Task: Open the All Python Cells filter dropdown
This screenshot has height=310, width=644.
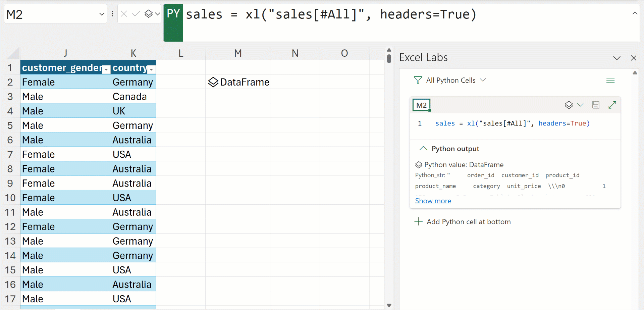Action: click(483, 80)
